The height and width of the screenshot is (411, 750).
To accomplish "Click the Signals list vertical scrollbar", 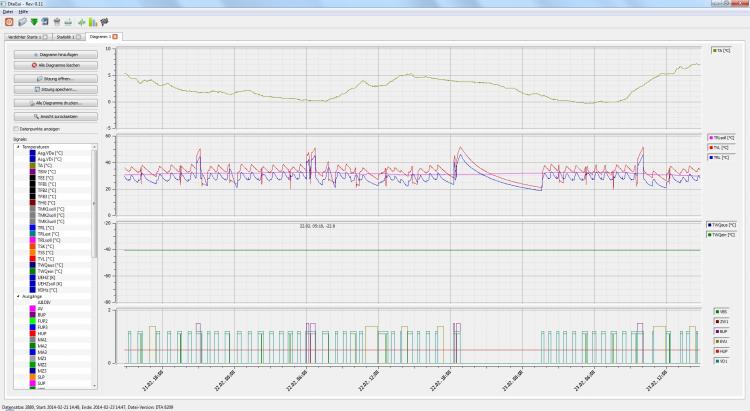I will pos(94,203).
